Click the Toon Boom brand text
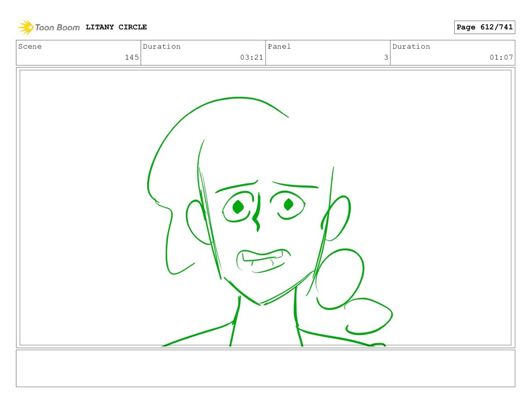Image resolution: width=532 pixels, height=411 pixels. click(57, 28)
